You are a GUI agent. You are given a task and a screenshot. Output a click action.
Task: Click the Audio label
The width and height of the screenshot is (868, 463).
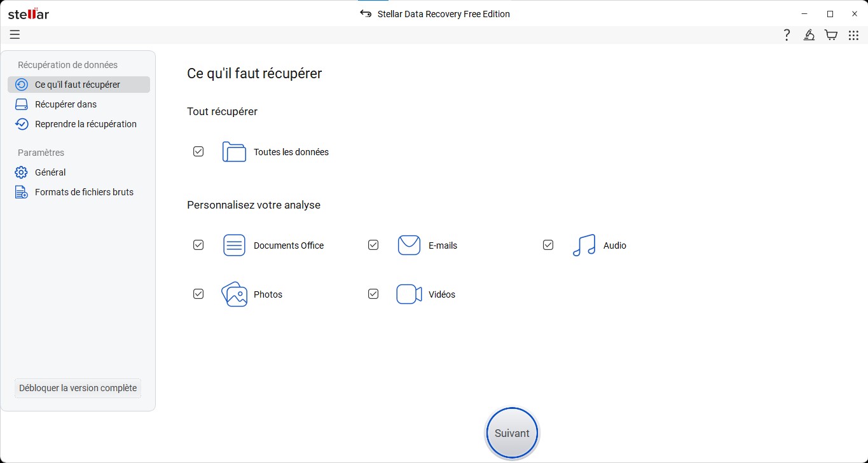[x=615, y=245]
